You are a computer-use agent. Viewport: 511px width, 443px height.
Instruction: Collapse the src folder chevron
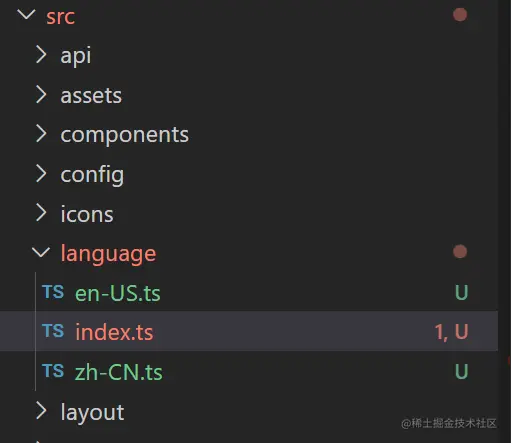coord(26,15)
